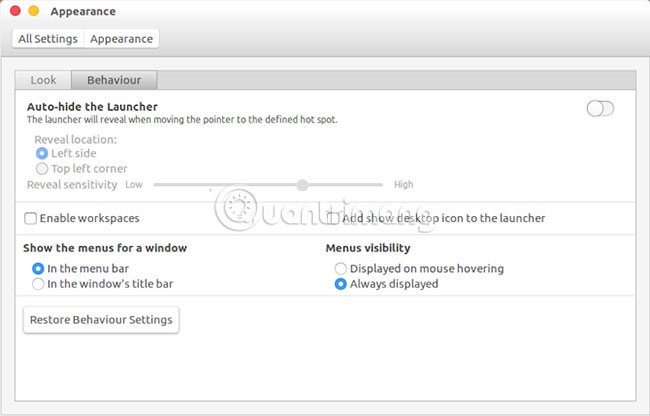Close the Appearance window with red button

point(15,11)
